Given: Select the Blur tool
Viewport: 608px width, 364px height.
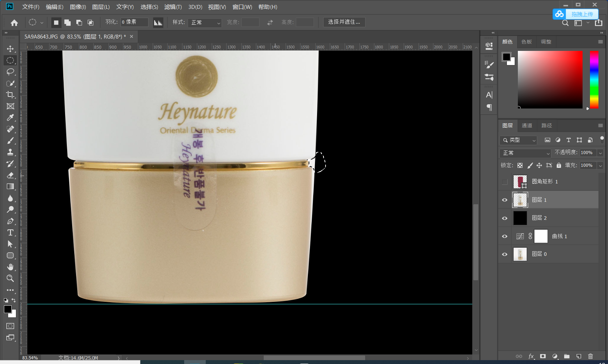Looking at the screenshot, I should pyautogui.click(x=10, y=198).
